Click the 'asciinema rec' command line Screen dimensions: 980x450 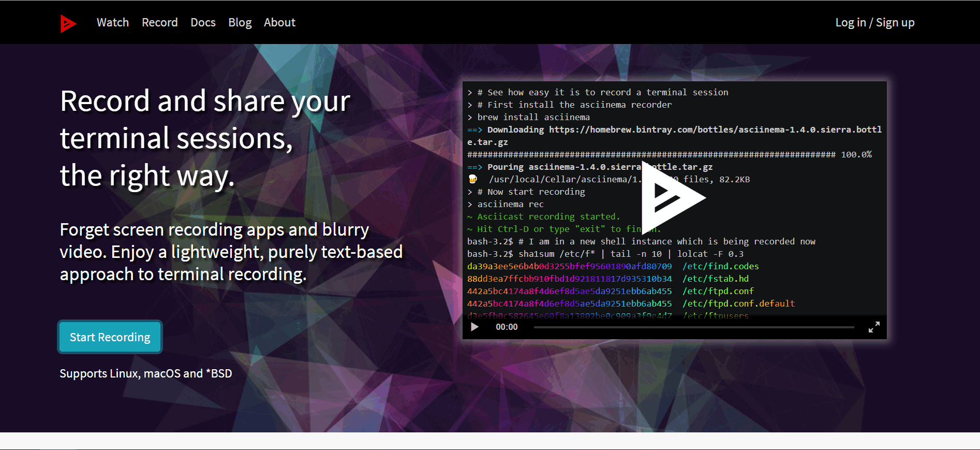coord(510,204)
